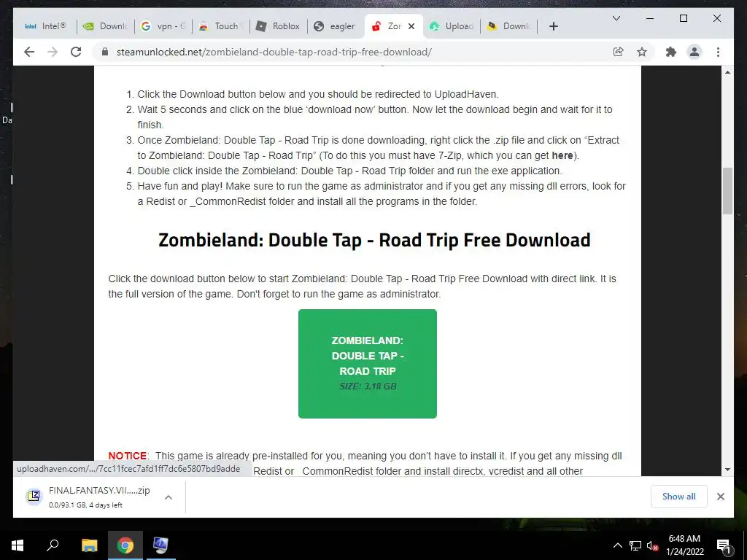This screenshot has height=560, width=747.
Task: Switch to the vpn Google search tab
Action: click(x=163, y=26)
